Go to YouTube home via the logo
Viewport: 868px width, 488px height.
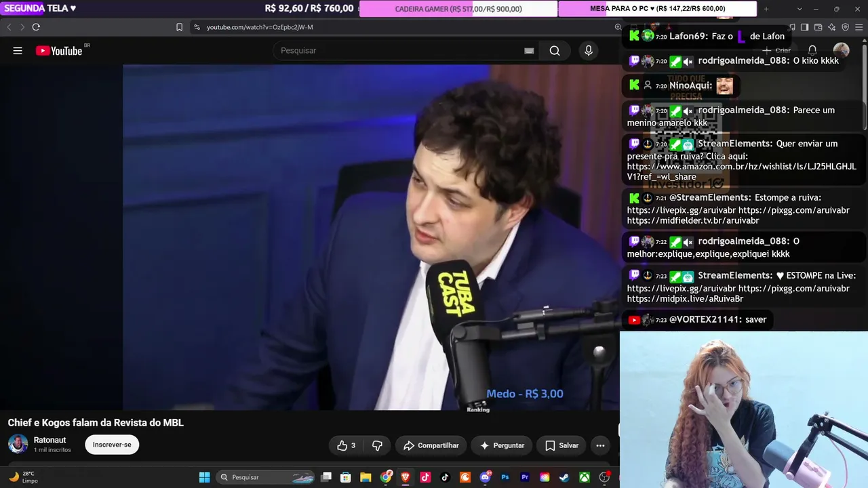click(60, 51)
